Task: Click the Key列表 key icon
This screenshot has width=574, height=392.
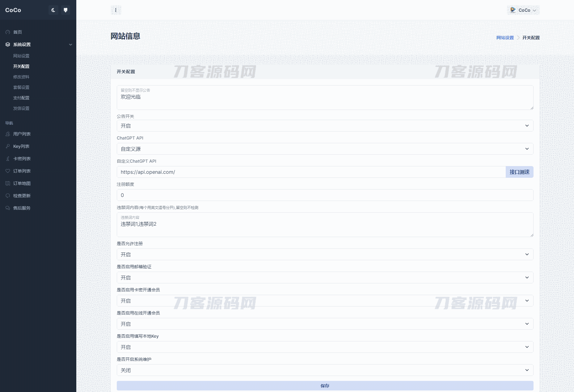Action: coord(8,146)
